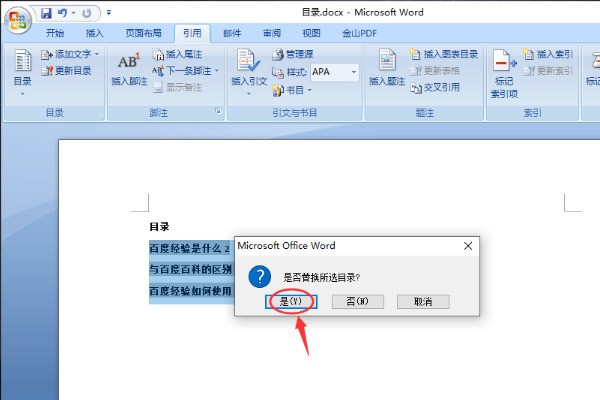
Task: Undo the last action
Action: (x=62, y=13)
